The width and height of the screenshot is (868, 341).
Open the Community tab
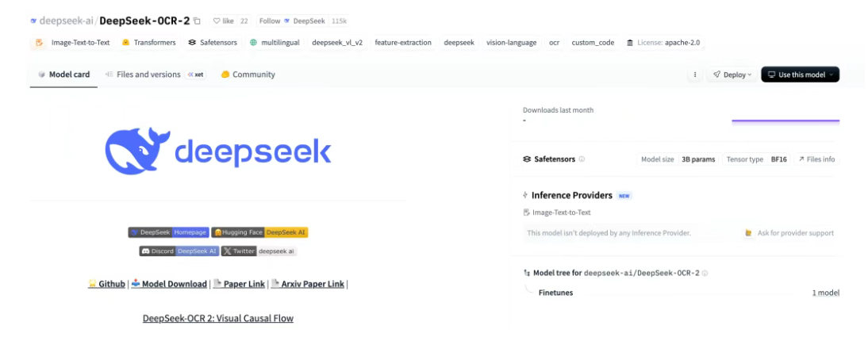248,75
